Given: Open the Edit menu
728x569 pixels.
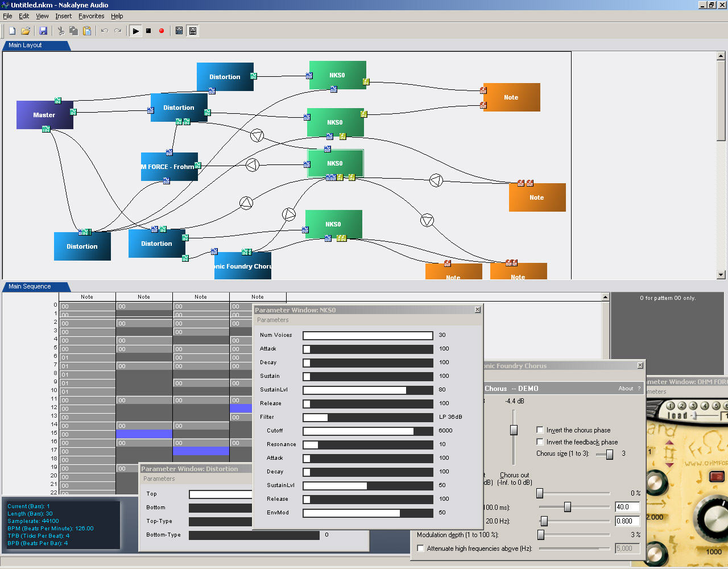Looking at the screenshot, I should (24, 16).
